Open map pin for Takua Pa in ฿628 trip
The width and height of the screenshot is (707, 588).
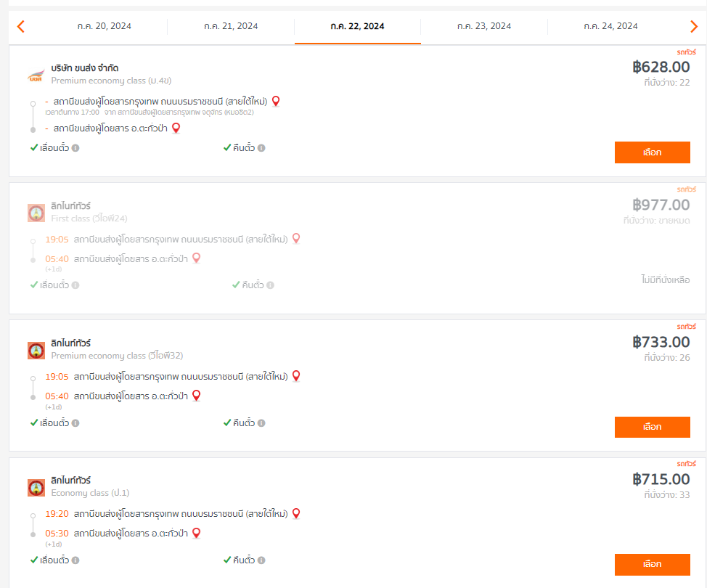coord(176,128)
